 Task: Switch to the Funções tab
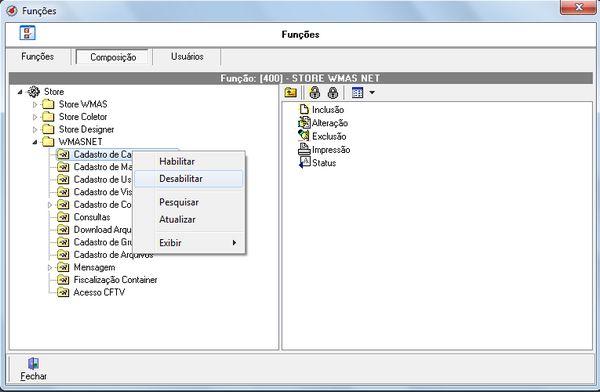click(x=38, y=56)
